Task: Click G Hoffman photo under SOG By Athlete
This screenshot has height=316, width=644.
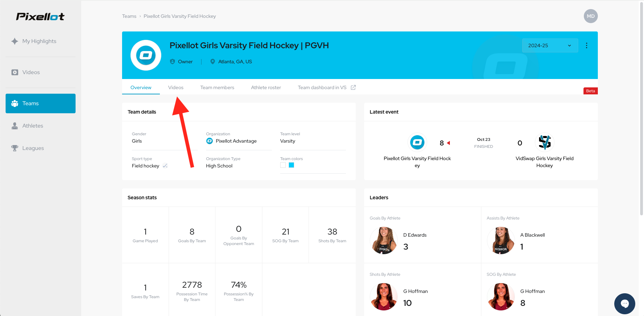Action: coord(501,297)
